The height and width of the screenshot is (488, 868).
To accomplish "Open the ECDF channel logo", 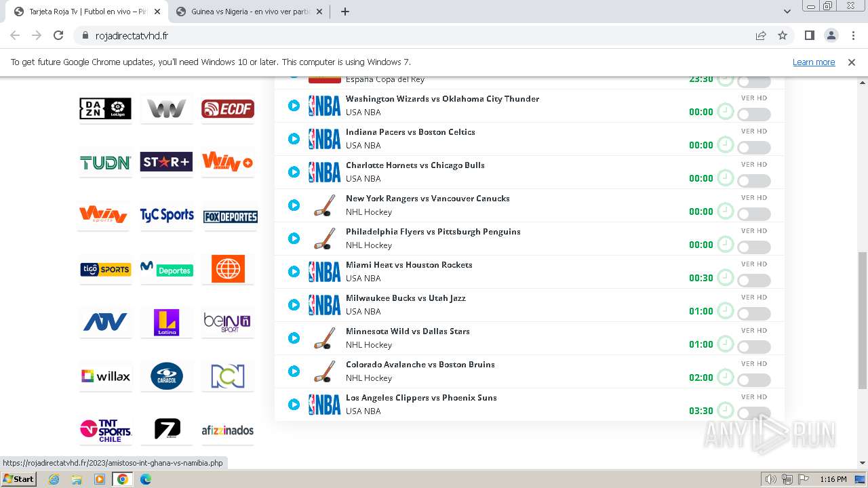I will [x=228, y=108].
